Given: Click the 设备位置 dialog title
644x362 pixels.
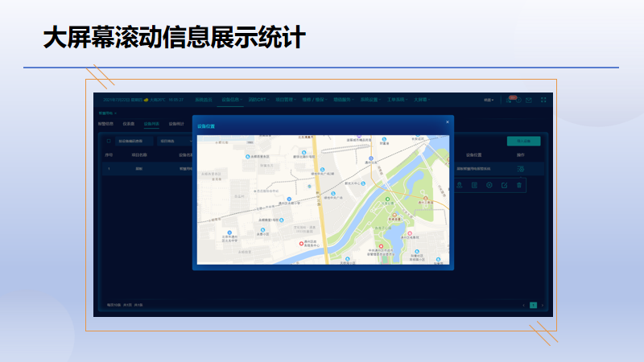Looking at the screenshot, I should click(206, 126).
